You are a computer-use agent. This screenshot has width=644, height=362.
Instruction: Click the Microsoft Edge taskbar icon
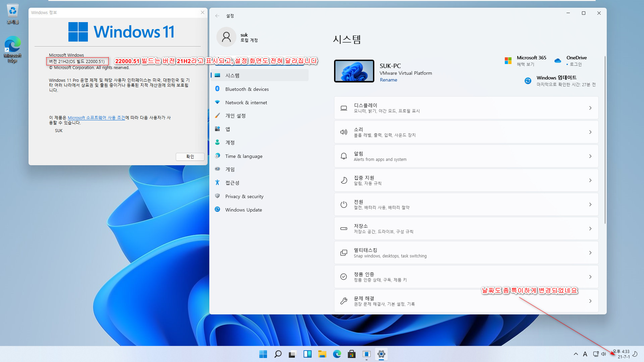337,354
